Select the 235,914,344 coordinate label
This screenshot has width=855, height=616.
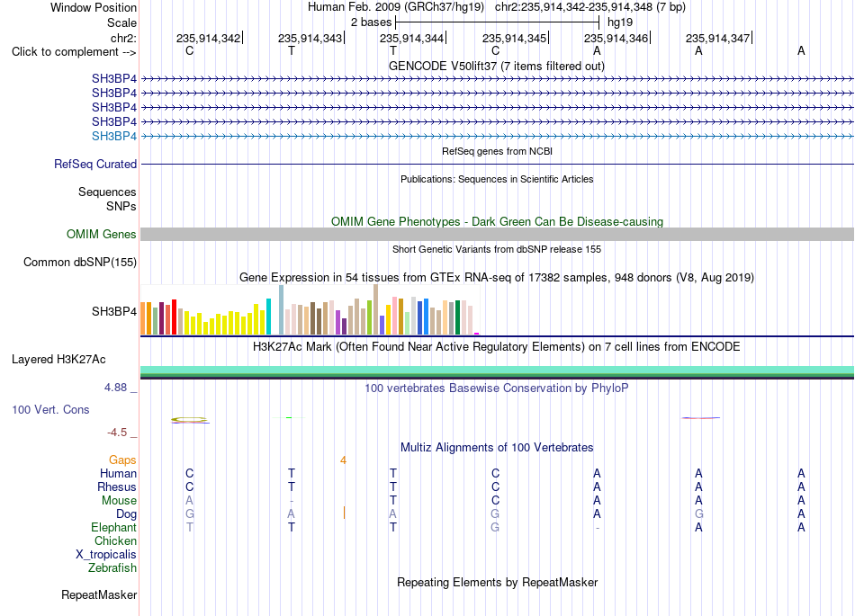point(411,38)
